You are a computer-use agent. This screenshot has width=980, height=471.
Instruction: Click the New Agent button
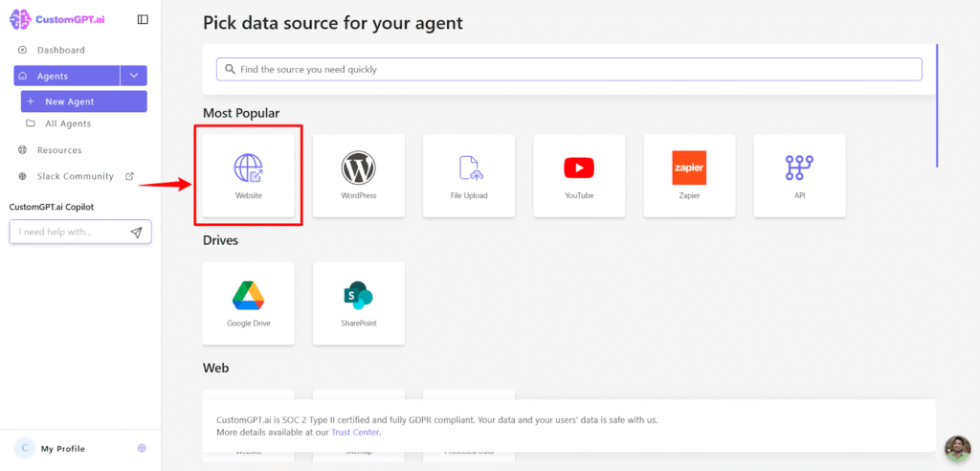[84, 101]
